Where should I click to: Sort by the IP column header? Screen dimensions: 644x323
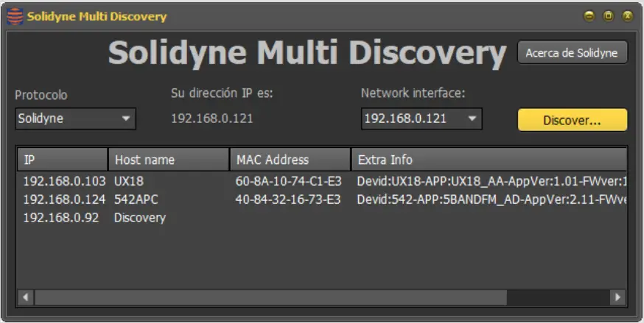[x=63, y=160]
